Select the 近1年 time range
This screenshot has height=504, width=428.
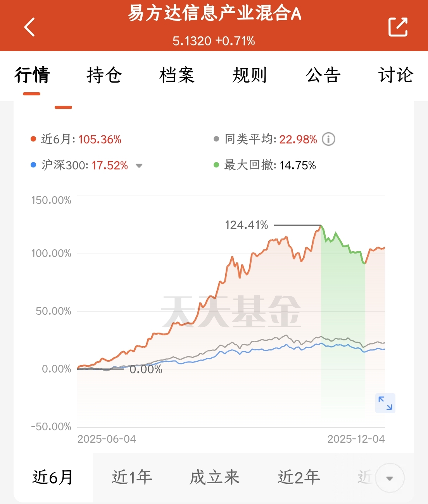(132, 477)
